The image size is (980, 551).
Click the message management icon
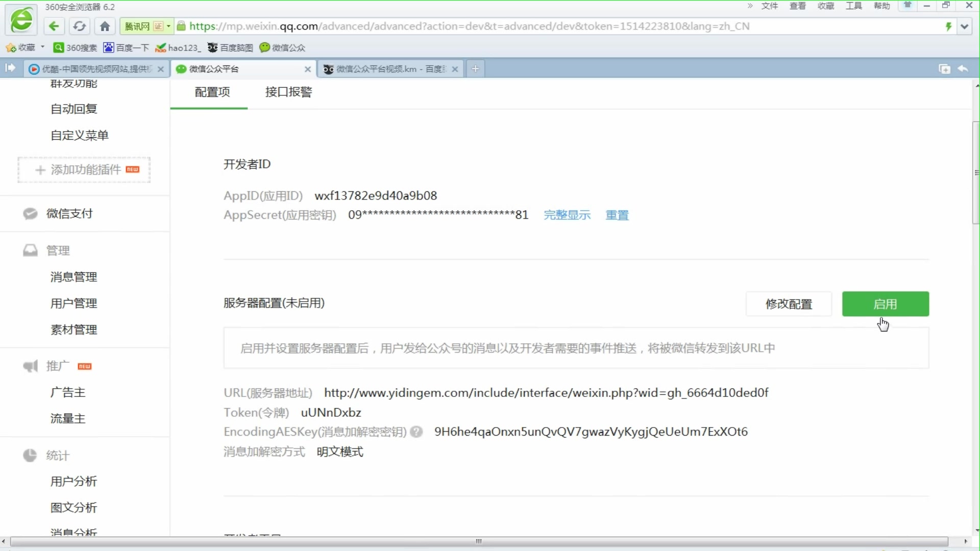point(73,277)
